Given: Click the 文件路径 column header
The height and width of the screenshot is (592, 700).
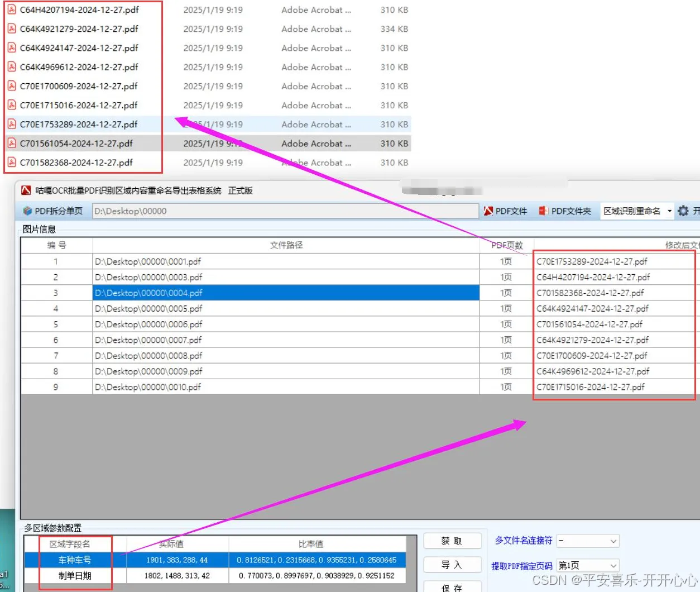Looking at the screenshot, I should tap(286, 245).
